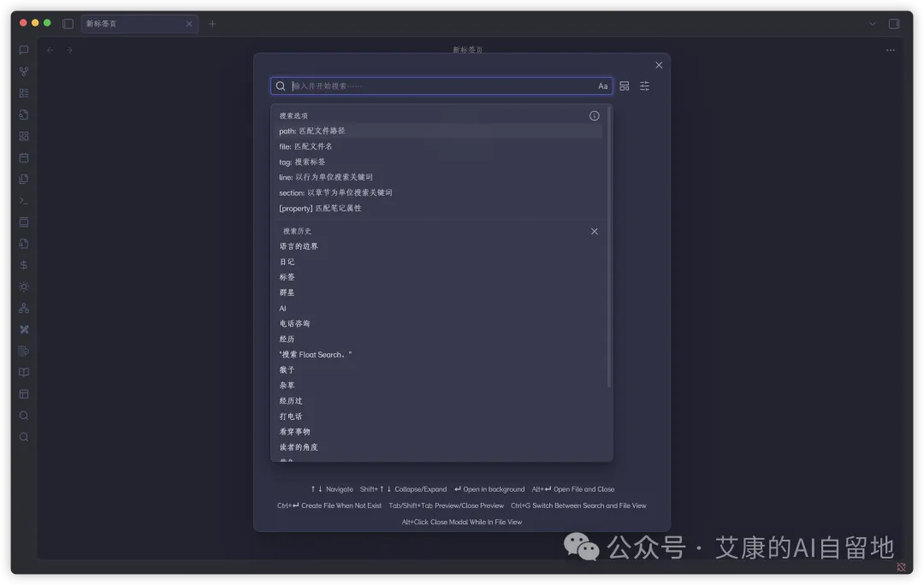Open the calendar icon in the left ribbon
924x585 pixels.
click(24, 157)
